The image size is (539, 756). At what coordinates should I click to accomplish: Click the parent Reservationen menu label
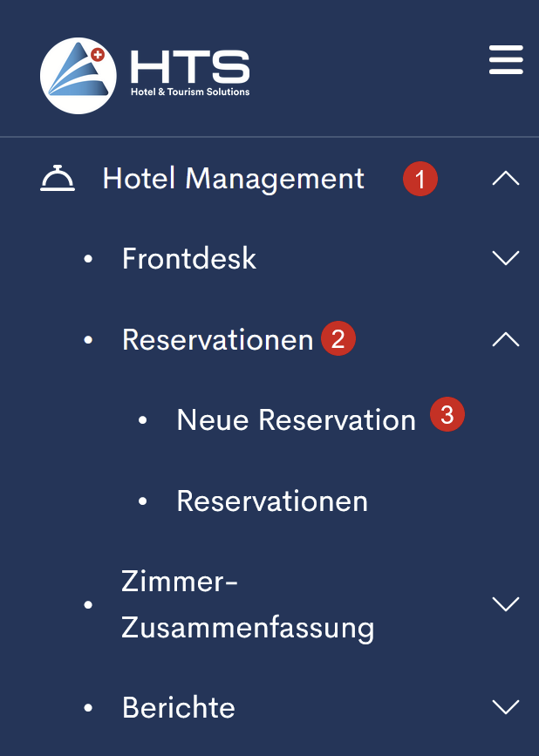pyautogui.click(x=217, y=340)
